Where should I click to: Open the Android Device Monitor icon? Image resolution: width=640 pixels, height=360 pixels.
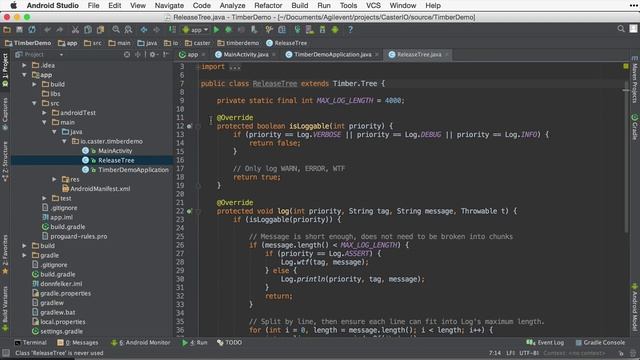tap(335, 30)
